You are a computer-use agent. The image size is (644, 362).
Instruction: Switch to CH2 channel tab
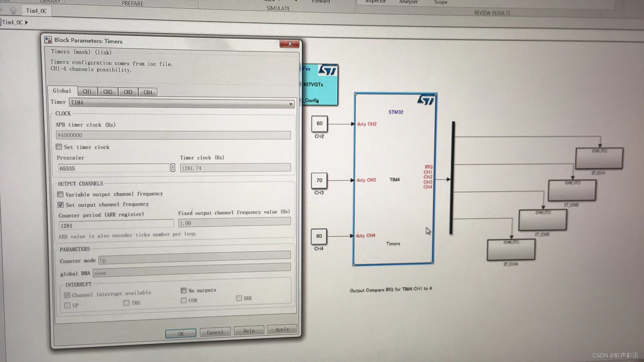click(x=107, y=92)
